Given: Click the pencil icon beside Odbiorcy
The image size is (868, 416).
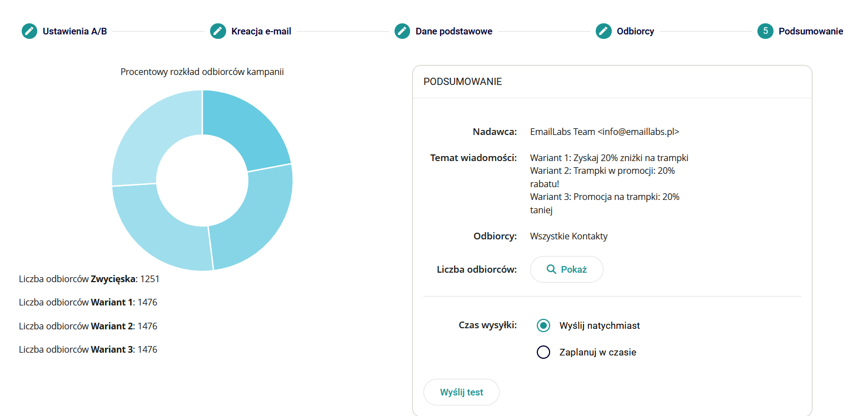Looking at the screenshot, I should click(603, 31).
